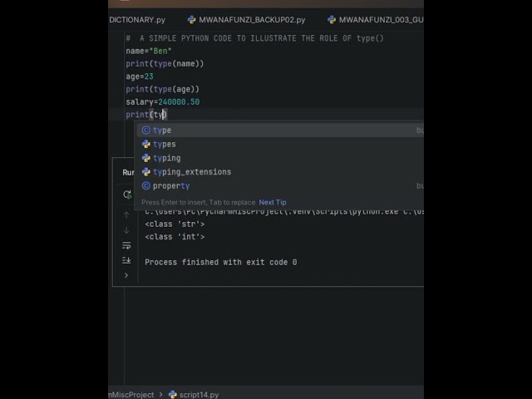Click the scroll to end icon
The height and width of the screenshot is (399, 532).
click(x=126, y=260)
